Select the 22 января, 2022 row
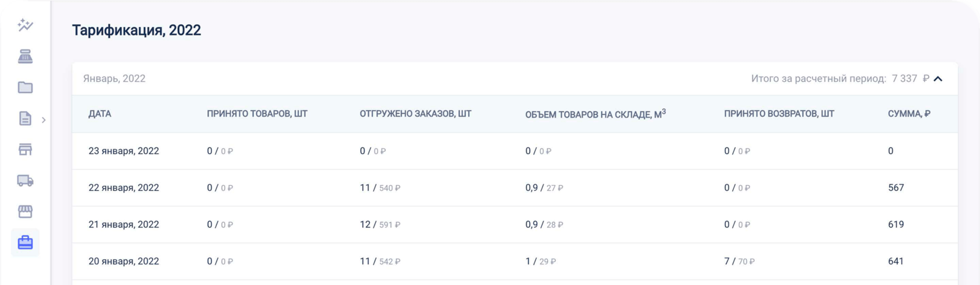 coord(124,187)
